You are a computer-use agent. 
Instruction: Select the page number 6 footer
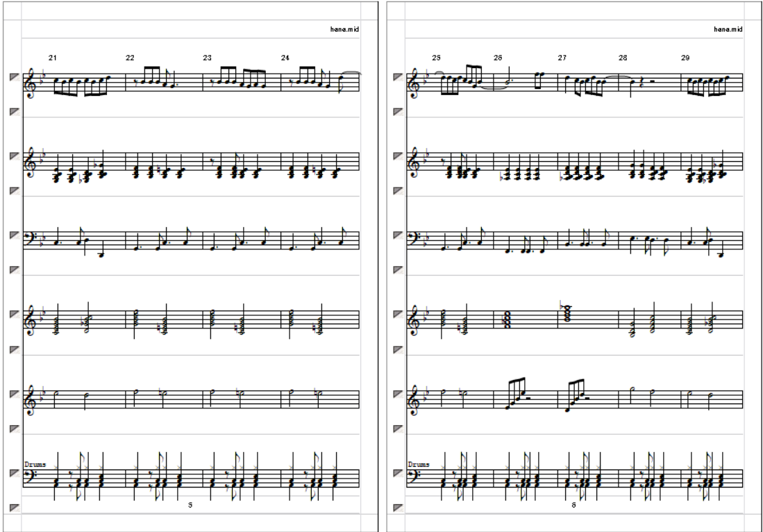573,505
